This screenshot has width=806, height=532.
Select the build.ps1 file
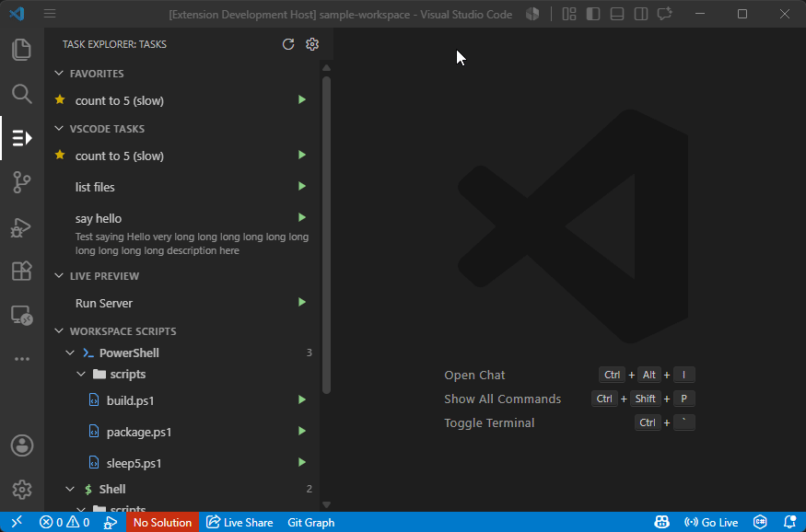pos(182,400)
